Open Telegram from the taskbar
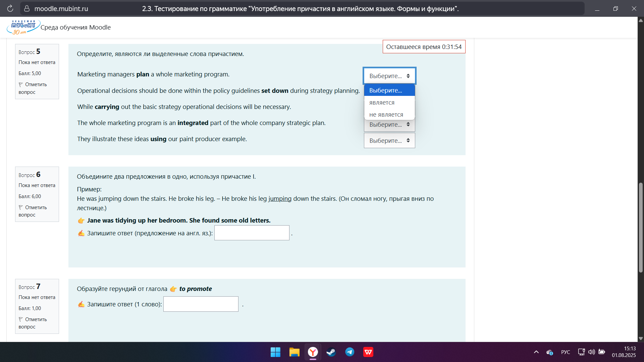The image size is (644, 362). click(350, 352)
